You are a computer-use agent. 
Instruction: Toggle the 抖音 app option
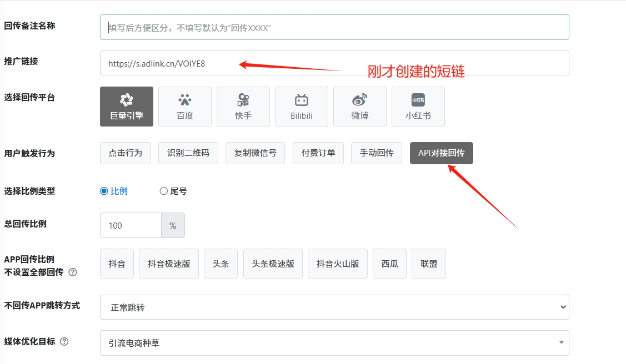point(117,264)
